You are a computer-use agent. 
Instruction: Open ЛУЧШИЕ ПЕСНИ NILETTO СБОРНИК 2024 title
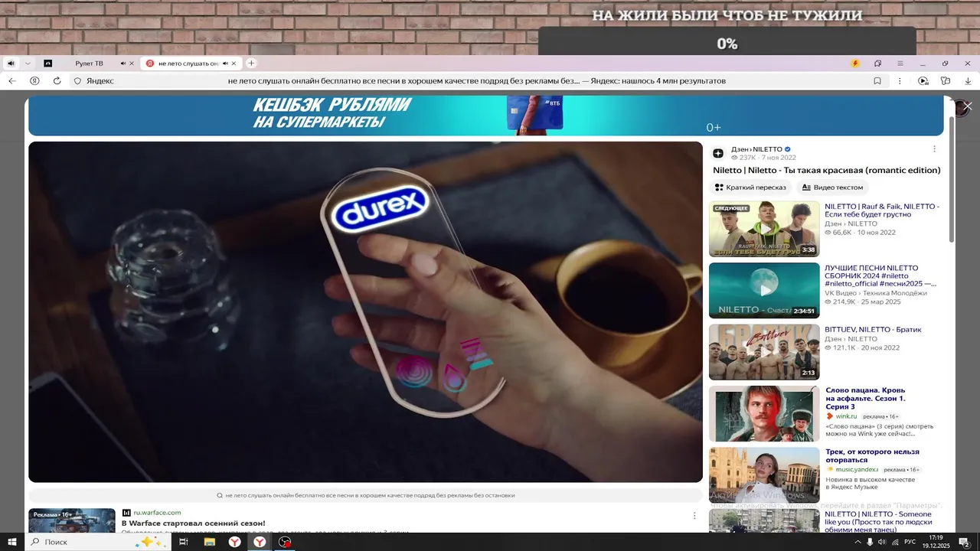880,275
